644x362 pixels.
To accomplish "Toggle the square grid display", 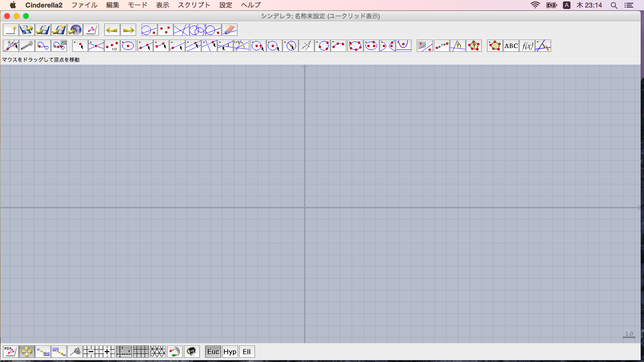I will pyautogui.click(x=141, y=352).
